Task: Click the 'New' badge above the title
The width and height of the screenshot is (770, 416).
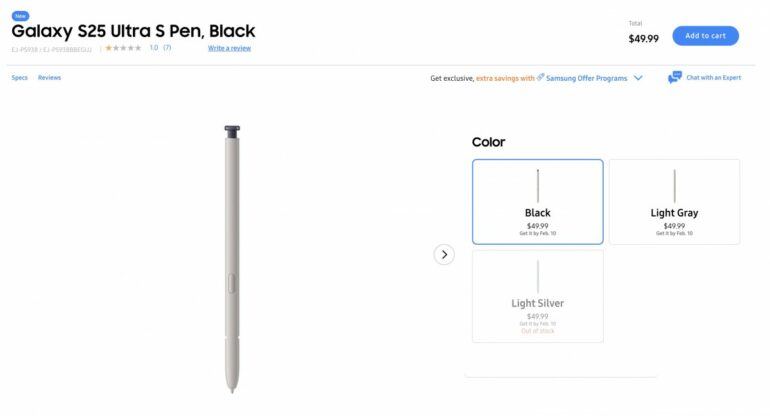Action: click(x=20, y=16)
